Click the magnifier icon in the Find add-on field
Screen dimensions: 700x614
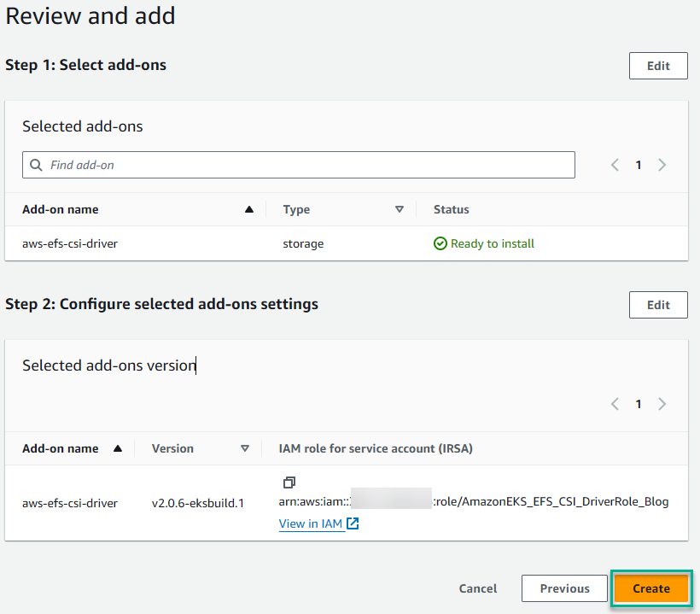point(36,164)
